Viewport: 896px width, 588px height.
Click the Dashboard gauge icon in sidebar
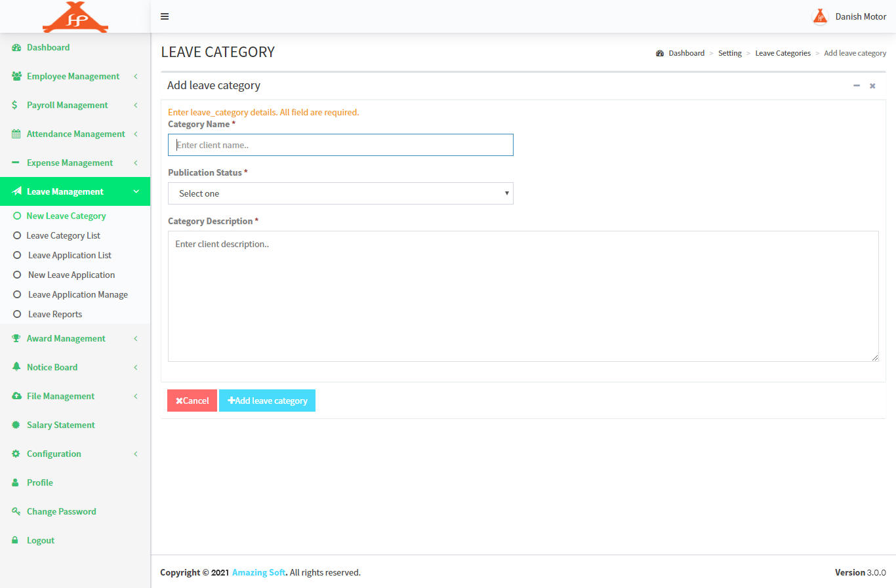pos(16,48)
